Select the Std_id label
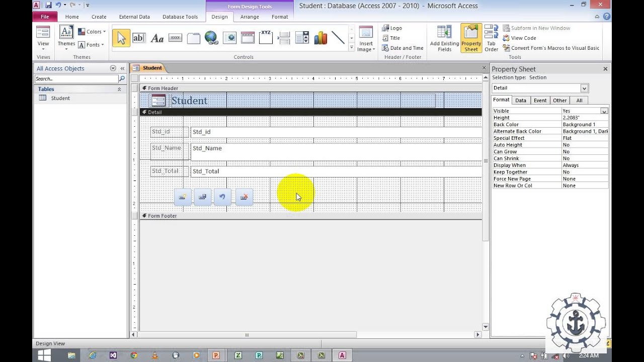The width and height of the screenshot is (644, 362). 170,132
